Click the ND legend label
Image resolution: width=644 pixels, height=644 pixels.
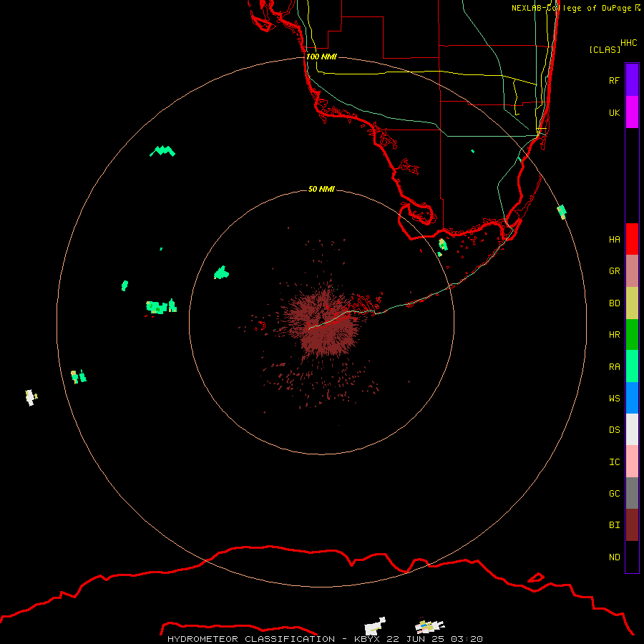point(614,557)
